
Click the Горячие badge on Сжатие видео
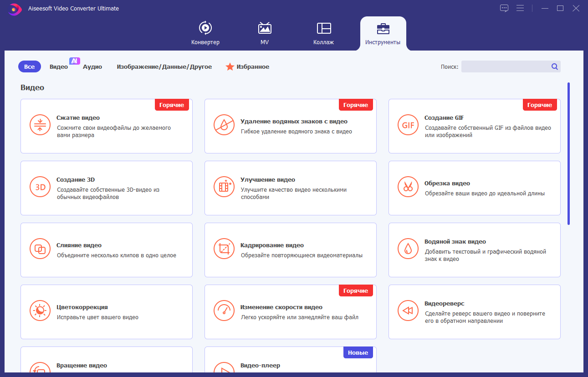172,105
